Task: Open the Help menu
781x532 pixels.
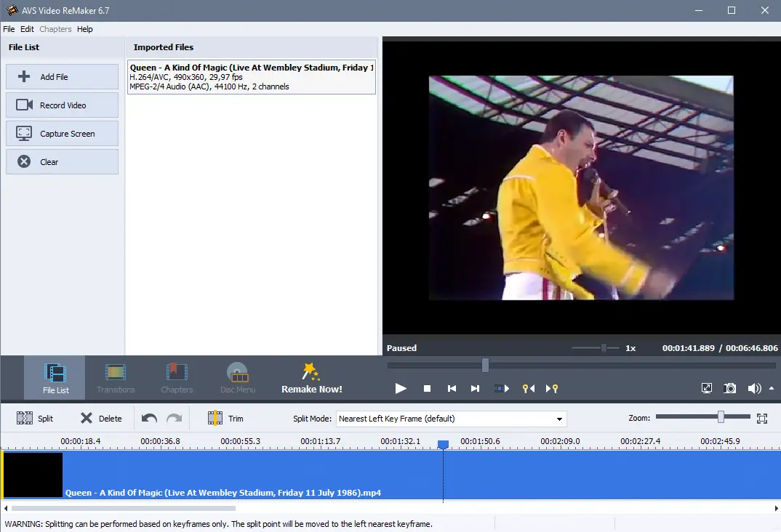Action: [84, 29]
